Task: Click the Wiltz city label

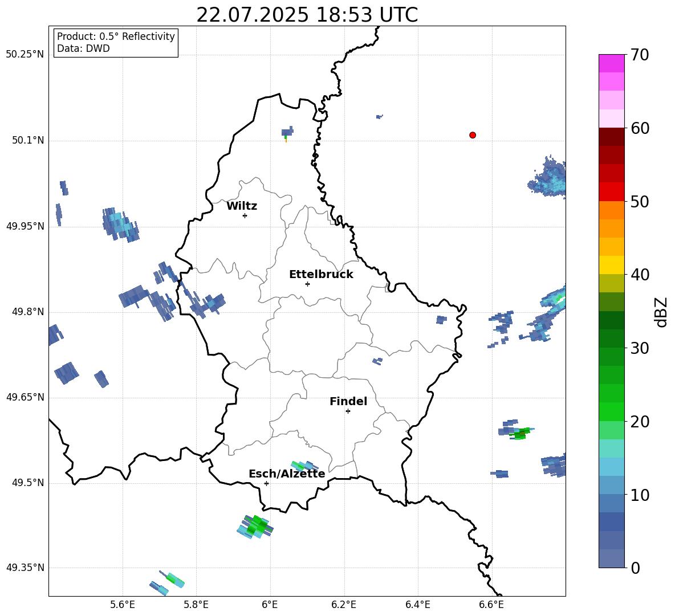Action: (242, 206)
